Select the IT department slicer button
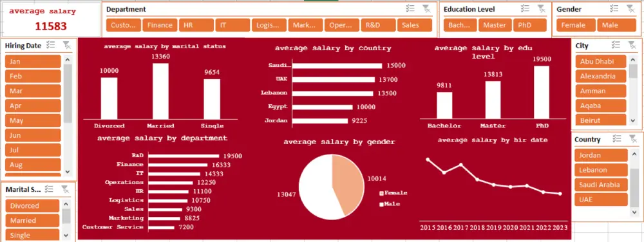The width and height of the screenshot is (644, 242). pos(232,25)
